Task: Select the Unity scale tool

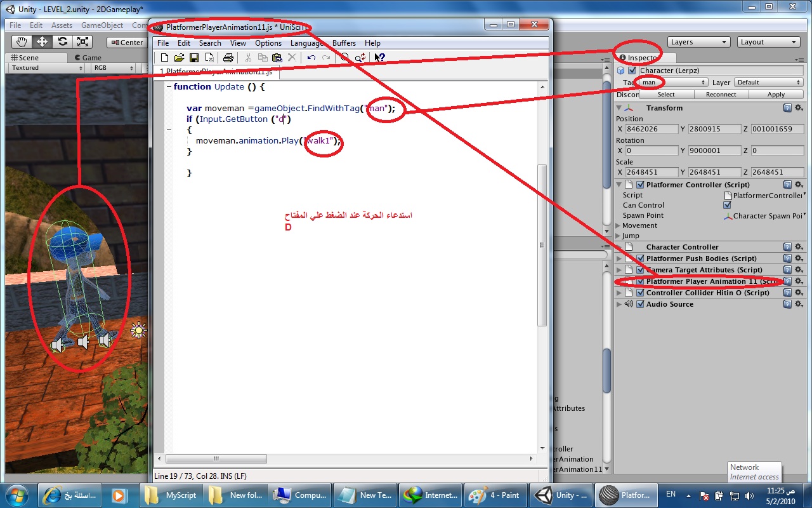Action: [82, 42]
